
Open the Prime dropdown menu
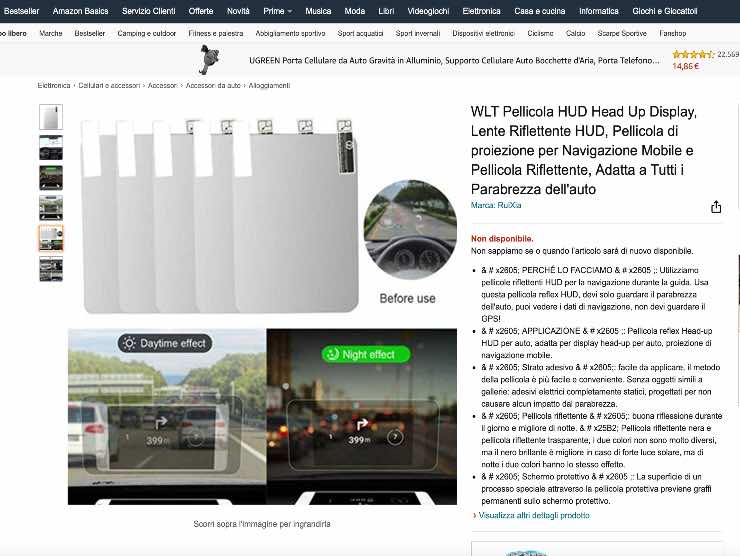pyautogui.click(x=277, y=11)
